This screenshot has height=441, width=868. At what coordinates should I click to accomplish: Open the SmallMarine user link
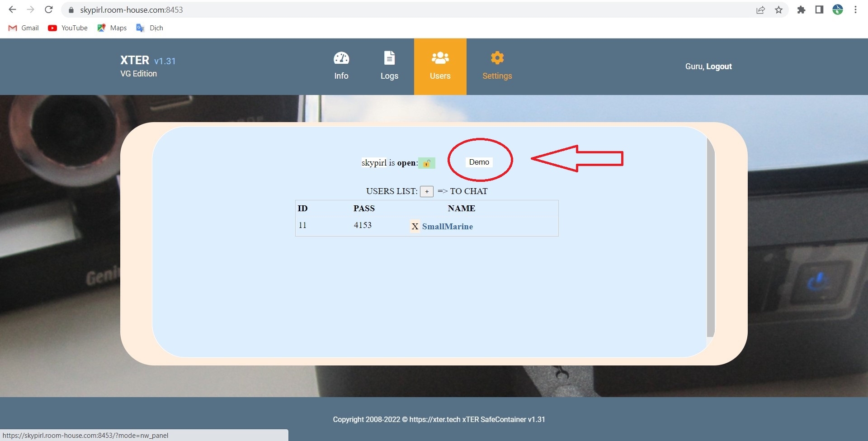[x=447, y=227]
